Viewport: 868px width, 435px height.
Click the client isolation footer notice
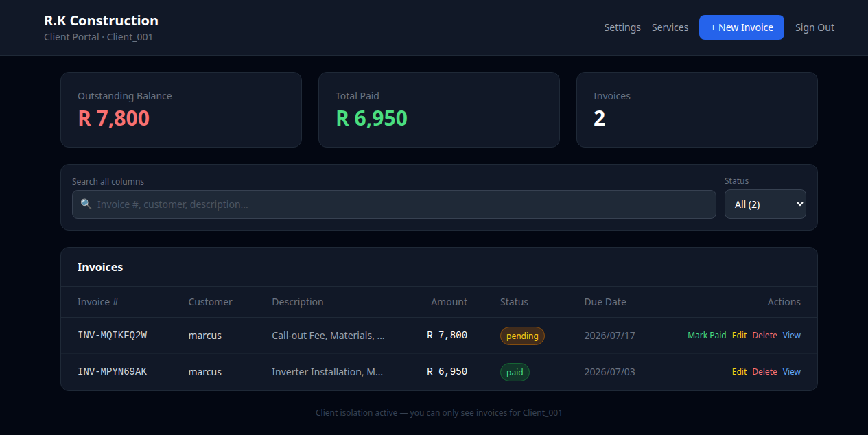[439, 412]
